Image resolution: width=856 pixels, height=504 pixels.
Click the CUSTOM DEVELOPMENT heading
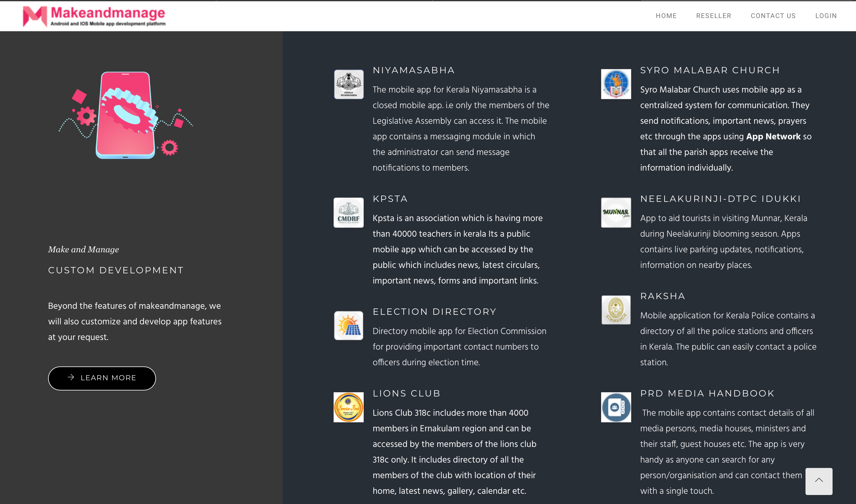click(116, 270)
